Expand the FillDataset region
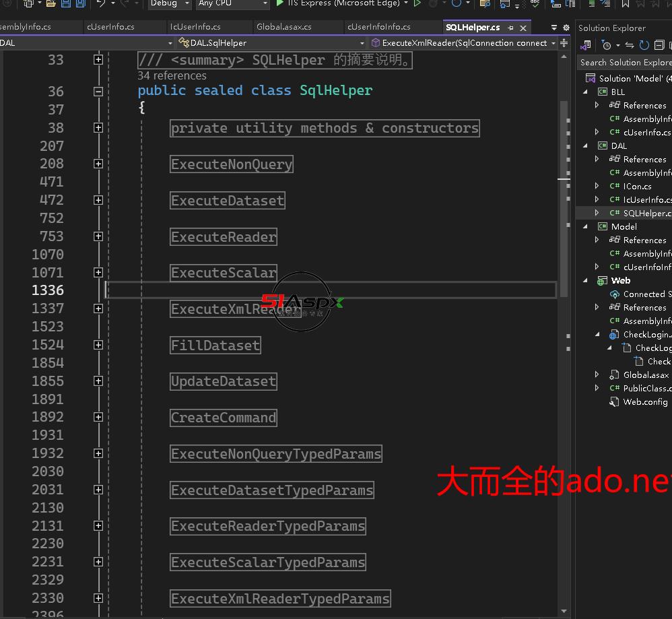The width and height of the screenshot is (672, 619). (x=98, y=345)
